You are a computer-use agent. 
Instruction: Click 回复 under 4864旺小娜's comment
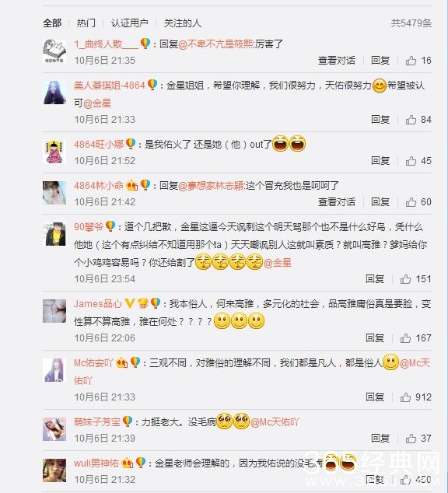point(380,161)
